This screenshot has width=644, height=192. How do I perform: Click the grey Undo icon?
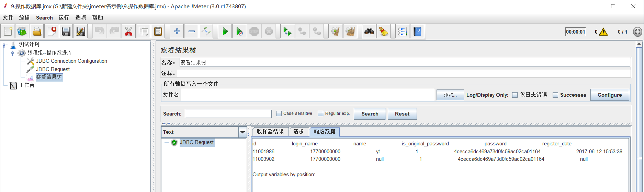click(100, 32)
